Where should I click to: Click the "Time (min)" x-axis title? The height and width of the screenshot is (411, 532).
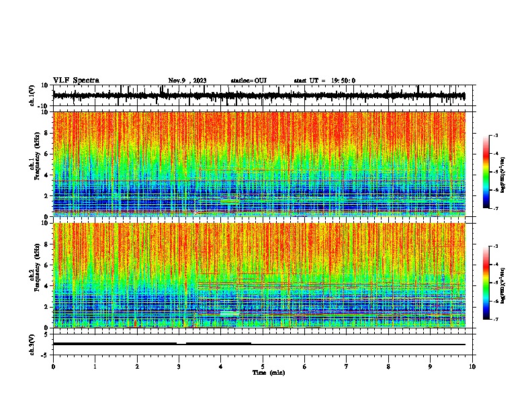coord(269,373)
